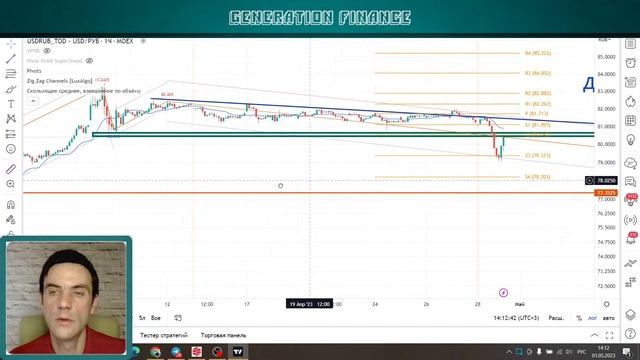Open the hotlists flame icon
The height and width of the screenshot is (360, 640).
[630, 101]
